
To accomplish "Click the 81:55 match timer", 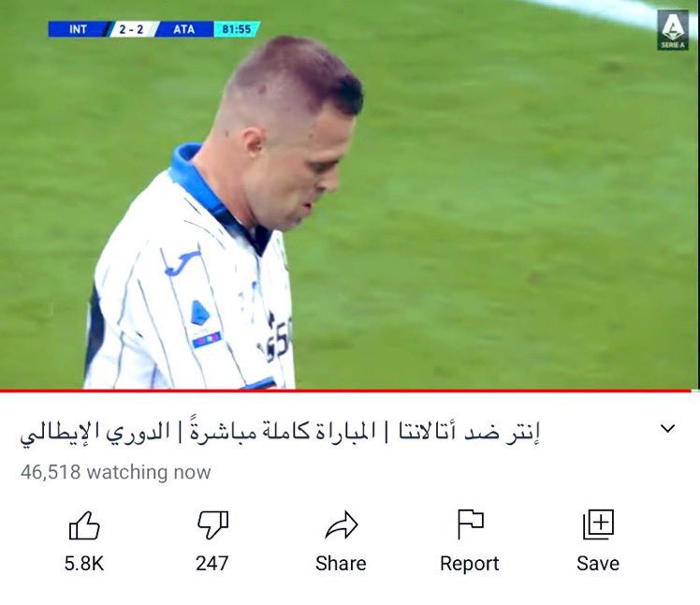I will (x=237, y=29).
